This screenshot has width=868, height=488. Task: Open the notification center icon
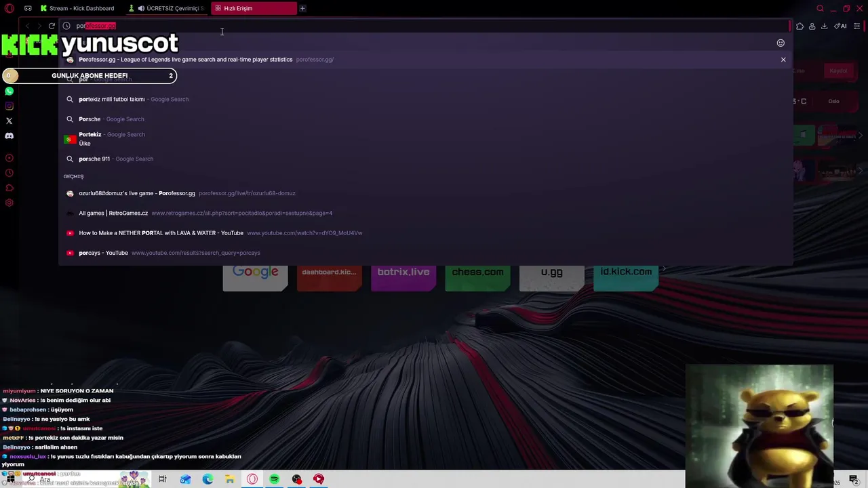[854, 480]
